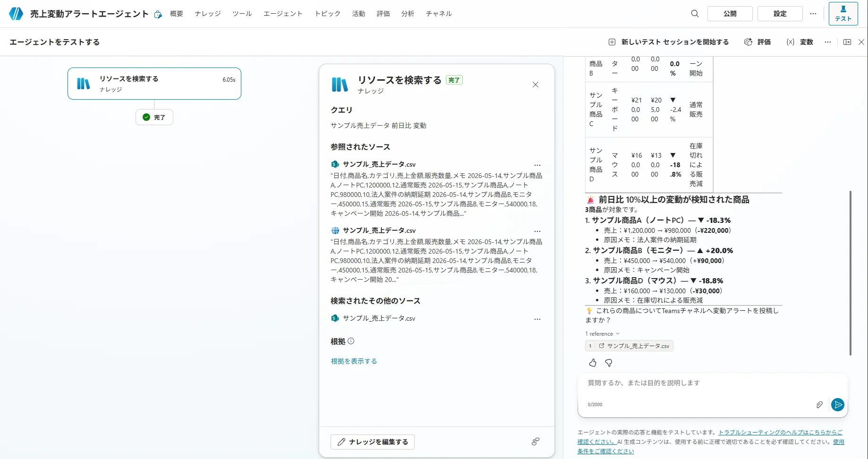Open サンプル_売上データ.csv under その他のソース
This screenshot has width=868, height=459.
click(x=379, y=318)
